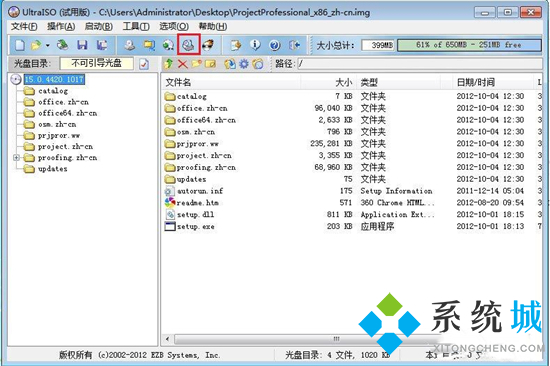Screen dimensions: 550x366
Task: Click the Make CD/DVD image icon
Action: click(x=130, y=45)
